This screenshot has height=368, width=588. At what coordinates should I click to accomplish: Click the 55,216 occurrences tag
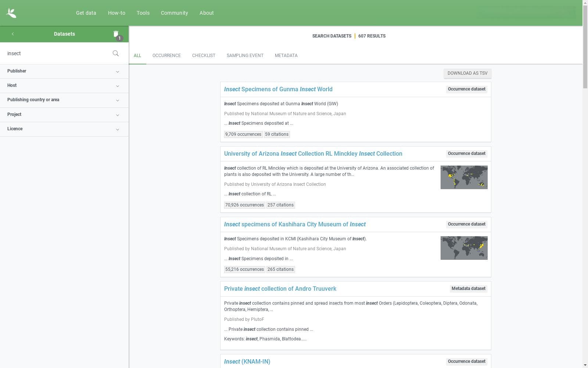pyautogui.click(x=244, y=269)
